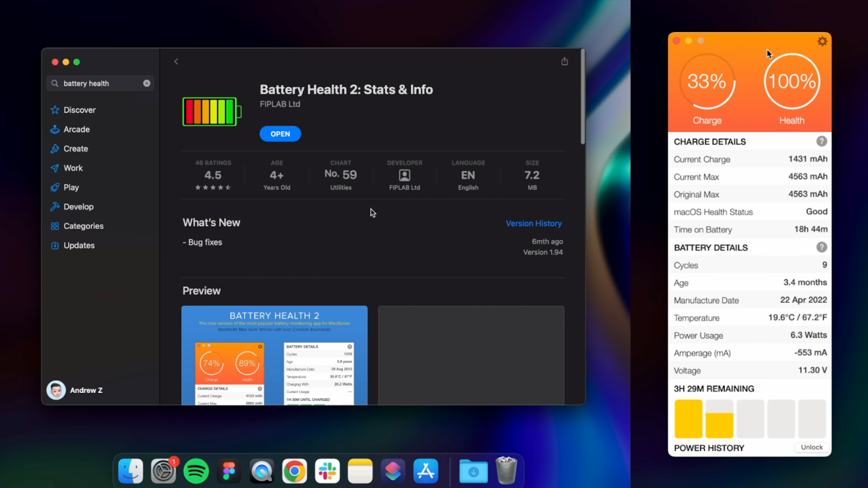The width and height of the screenshot is (868, 488).
Task: View the 4.5 star ratings summary
Action: click(x=213, y=175)
